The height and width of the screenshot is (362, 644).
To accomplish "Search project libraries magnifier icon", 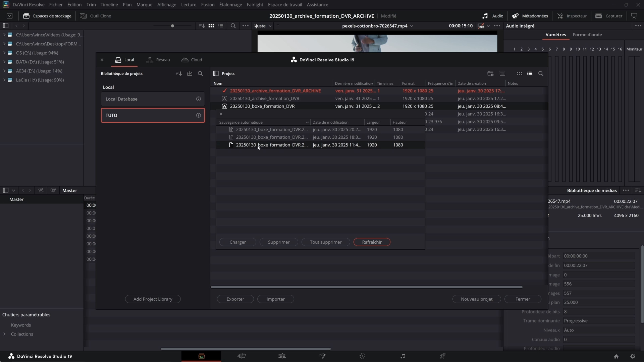I will (201, 73).
